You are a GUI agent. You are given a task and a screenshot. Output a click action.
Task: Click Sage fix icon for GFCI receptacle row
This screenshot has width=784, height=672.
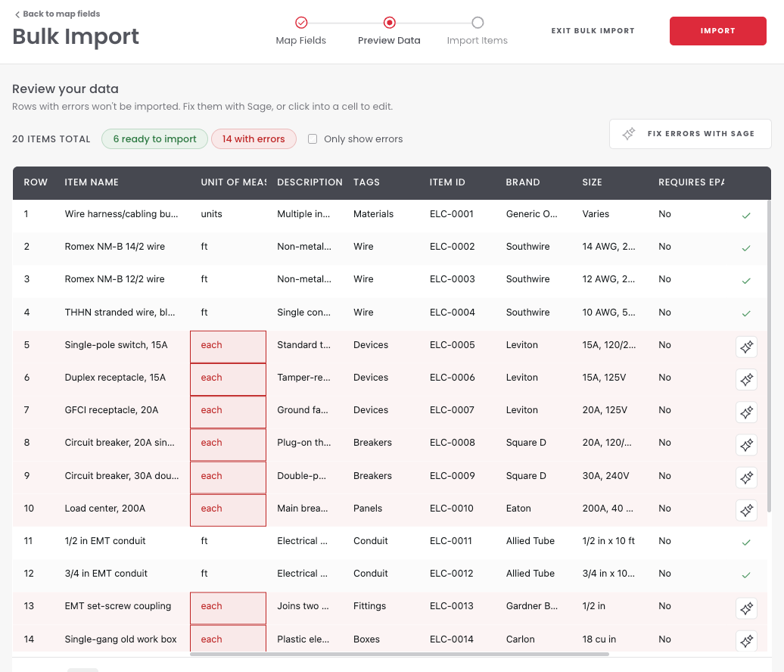(x=746, y=412)
